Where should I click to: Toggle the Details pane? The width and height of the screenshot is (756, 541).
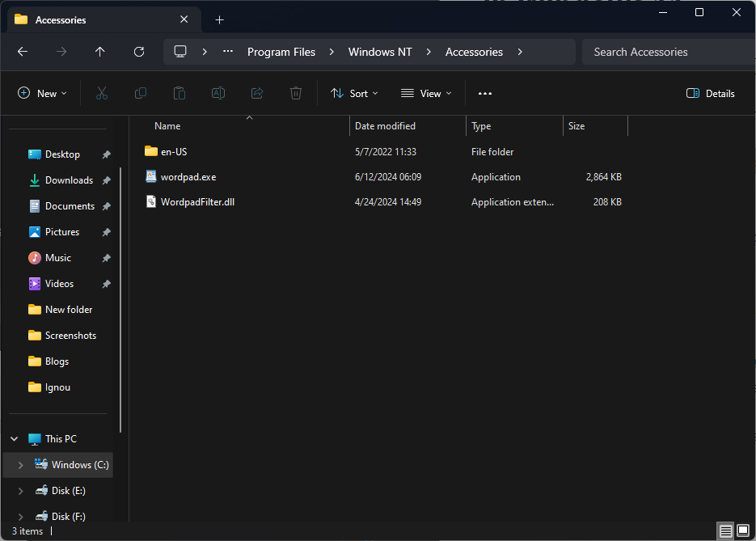tap(710, 94)
